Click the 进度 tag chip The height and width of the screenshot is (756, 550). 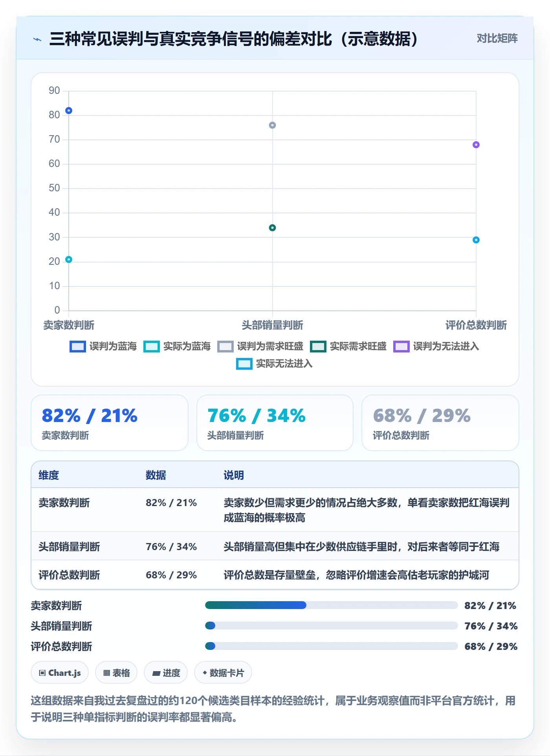tap(166, 673)
